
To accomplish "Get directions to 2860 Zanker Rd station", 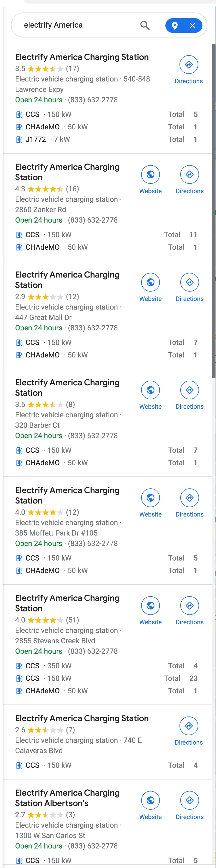I will pyautogui.click(x=190, y=180).
